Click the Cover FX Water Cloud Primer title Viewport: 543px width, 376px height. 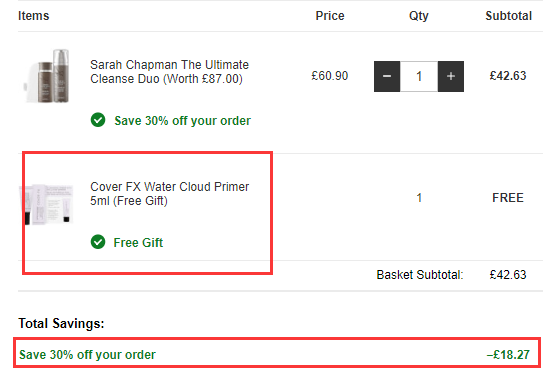click(x=169, y=194)
